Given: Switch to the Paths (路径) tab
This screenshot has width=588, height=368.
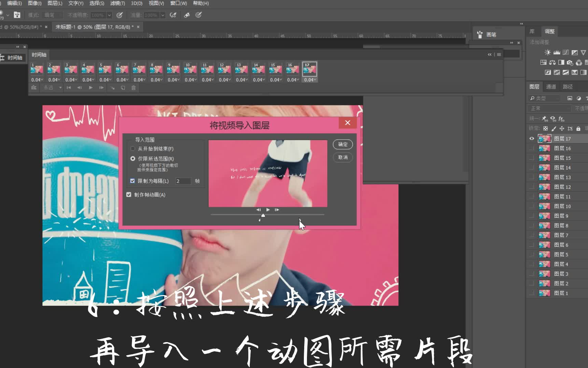Looking at the screenshot, I should tap(568, 87).
